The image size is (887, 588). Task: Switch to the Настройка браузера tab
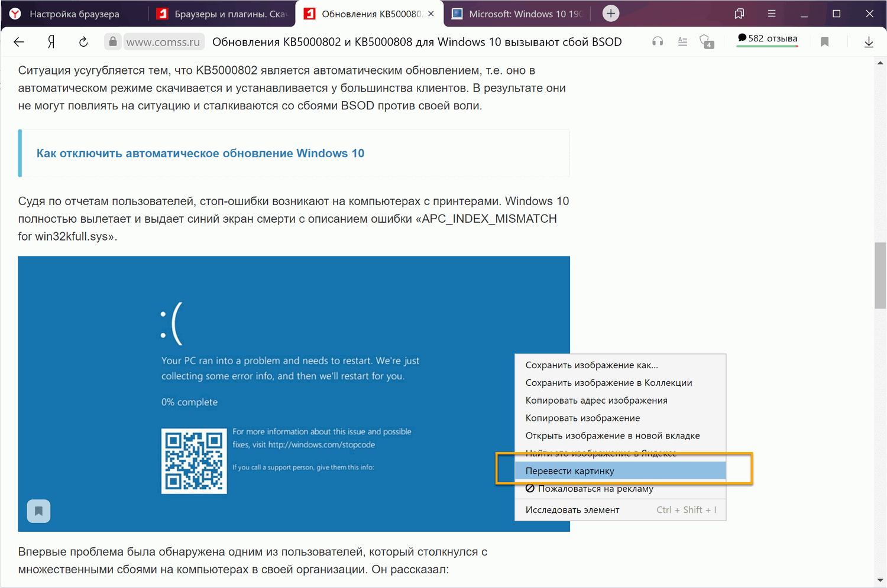(75, 14)
